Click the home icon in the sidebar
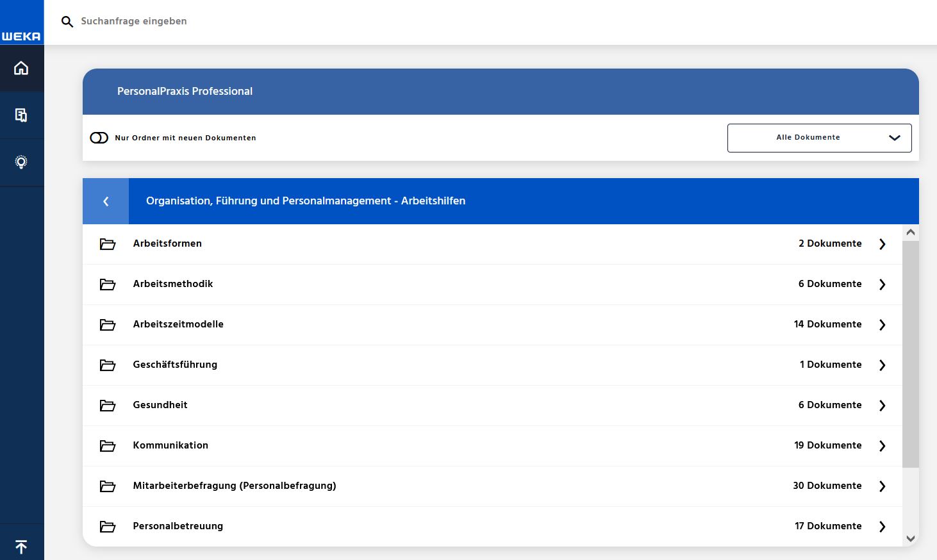 point(21,68)
